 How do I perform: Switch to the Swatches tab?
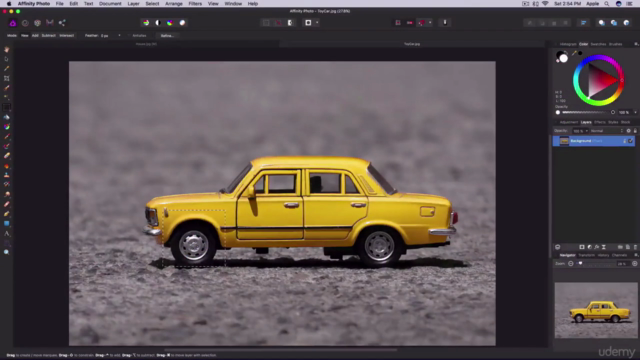click(x=598, y=44)
